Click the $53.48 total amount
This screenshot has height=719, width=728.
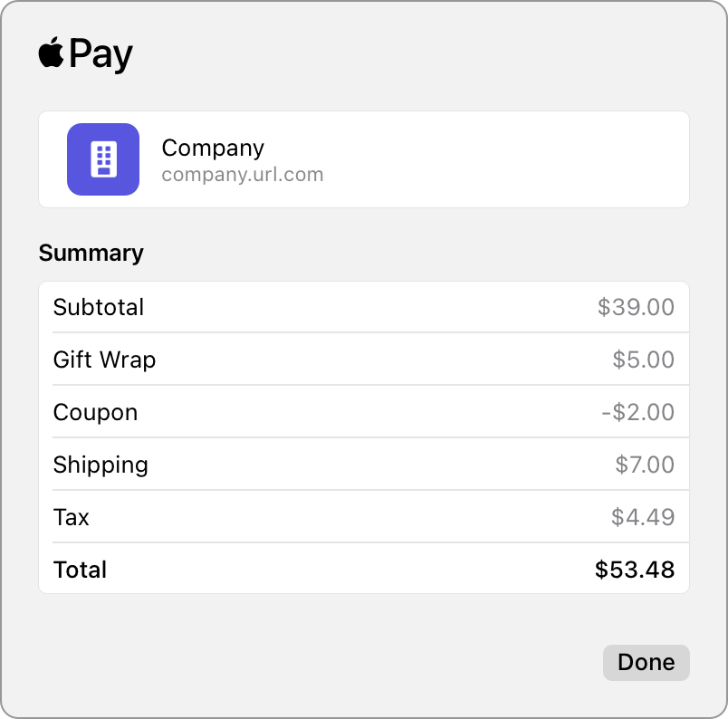[x=636, y=570]
